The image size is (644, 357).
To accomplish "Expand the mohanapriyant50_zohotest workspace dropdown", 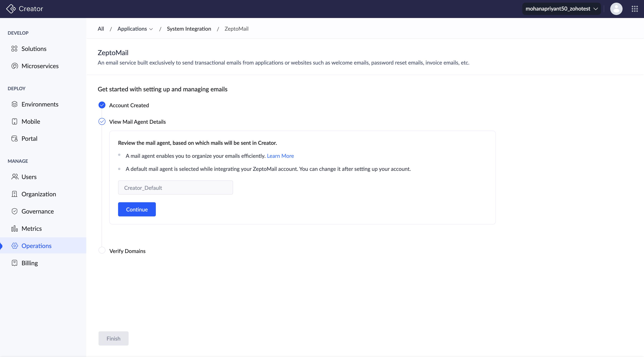I will 562,9.
